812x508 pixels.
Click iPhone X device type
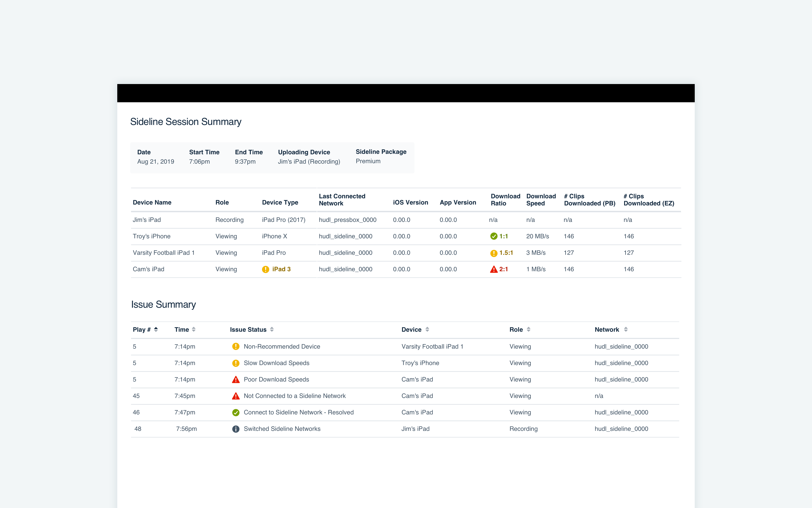[x=275, y=236]
